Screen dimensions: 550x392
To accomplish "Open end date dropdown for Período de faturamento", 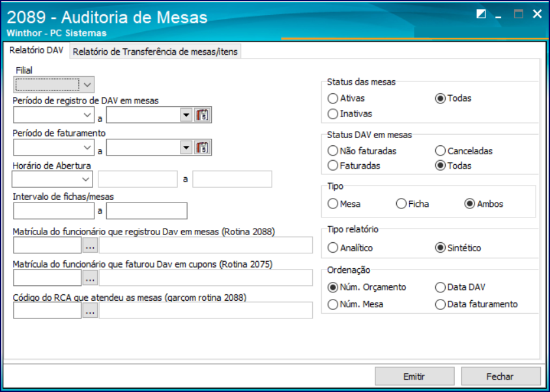I will coord(186,147).
